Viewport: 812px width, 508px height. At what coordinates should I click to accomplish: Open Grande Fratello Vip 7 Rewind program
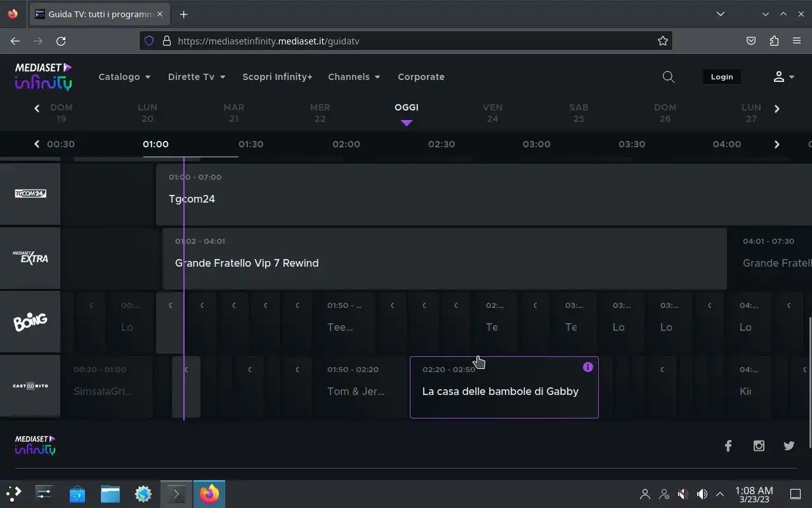445,258
